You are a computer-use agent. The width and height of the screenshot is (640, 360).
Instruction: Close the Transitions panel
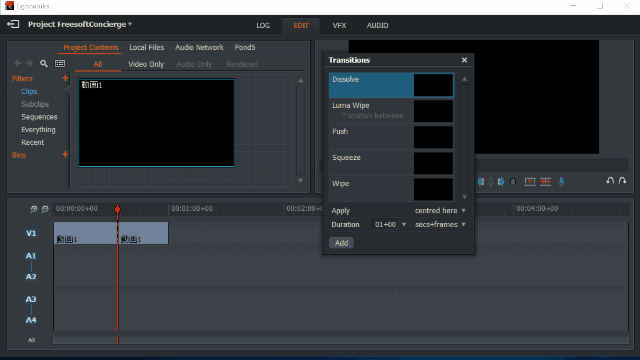[464, 60]
